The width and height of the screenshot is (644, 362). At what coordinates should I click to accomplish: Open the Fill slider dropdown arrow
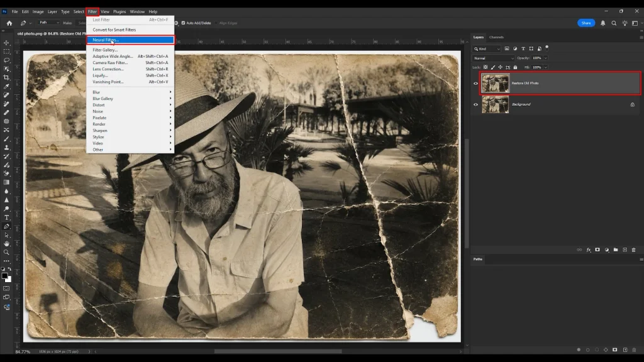pos(545,67)
